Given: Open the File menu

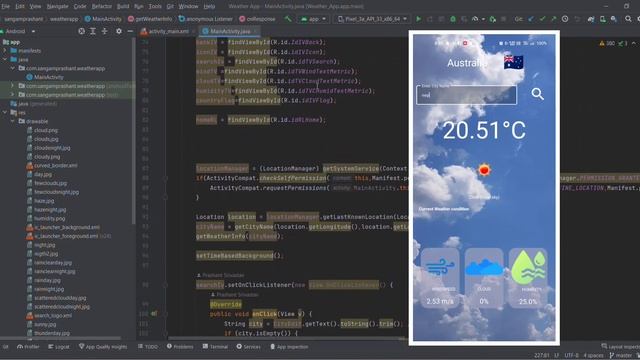Looking at the screenshot, I should 5,6.
